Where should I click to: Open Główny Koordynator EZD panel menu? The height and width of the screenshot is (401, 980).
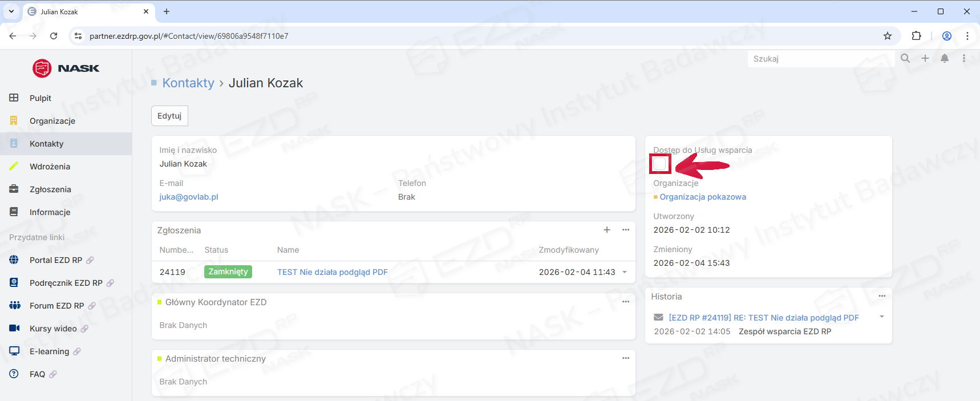[626, 302]
